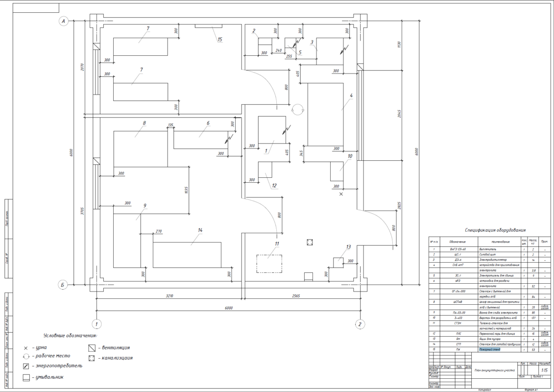Click the 2070 dimension text
554x392 pixels.
82,68
